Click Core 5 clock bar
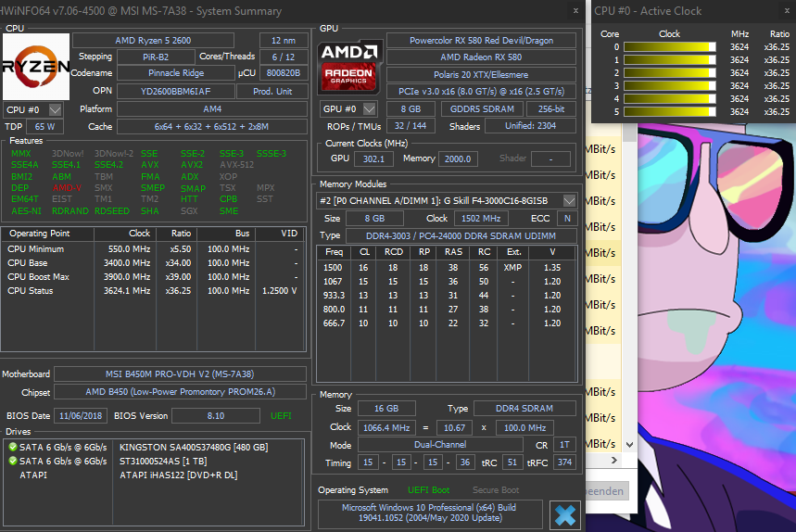 point(670,111)
